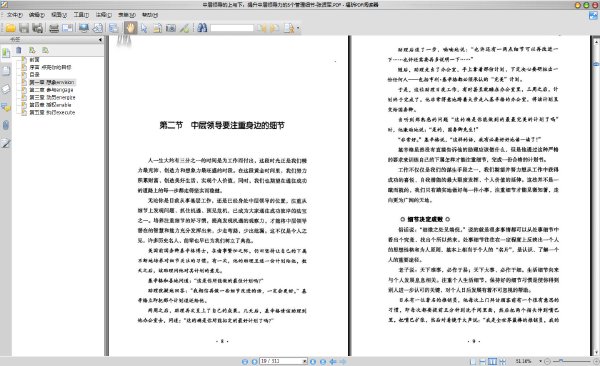The height and width of the screenshot is (366, 600).
Task: Click the find previous result icon
Action: [x=261, y=28]
